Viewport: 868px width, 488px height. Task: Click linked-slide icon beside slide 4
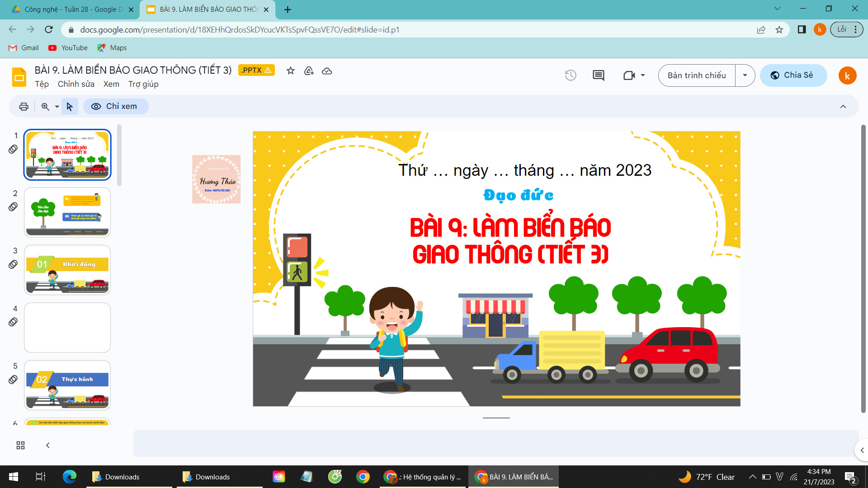(x=13, y=322)
